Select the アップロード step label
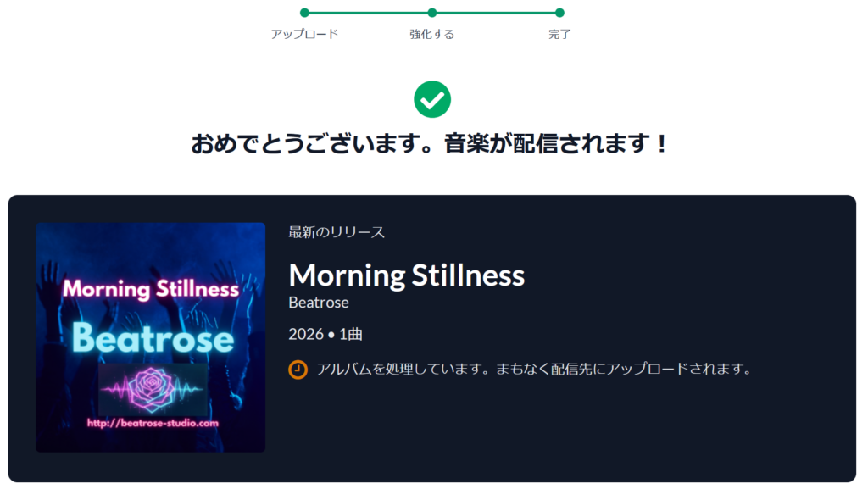 [x=304, y=35]
